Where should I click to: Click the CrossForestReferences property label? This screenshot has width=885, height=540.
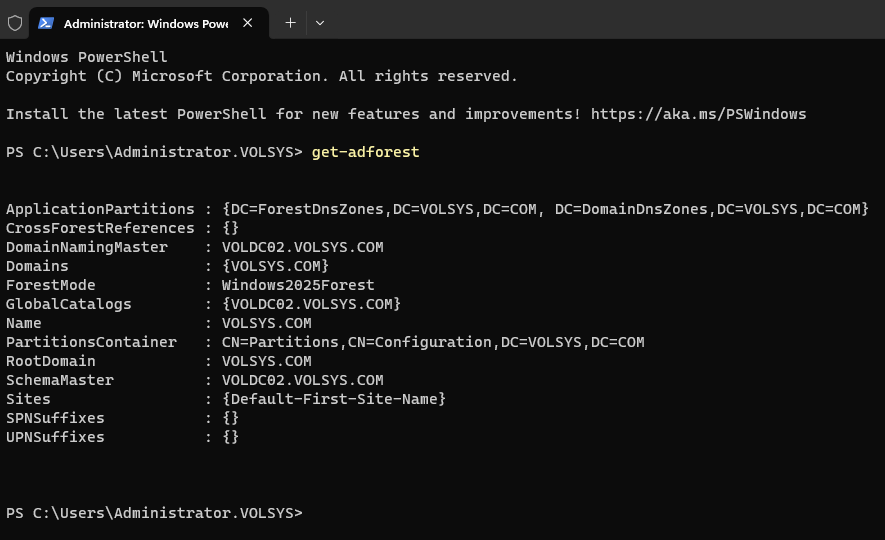point(100,228)
